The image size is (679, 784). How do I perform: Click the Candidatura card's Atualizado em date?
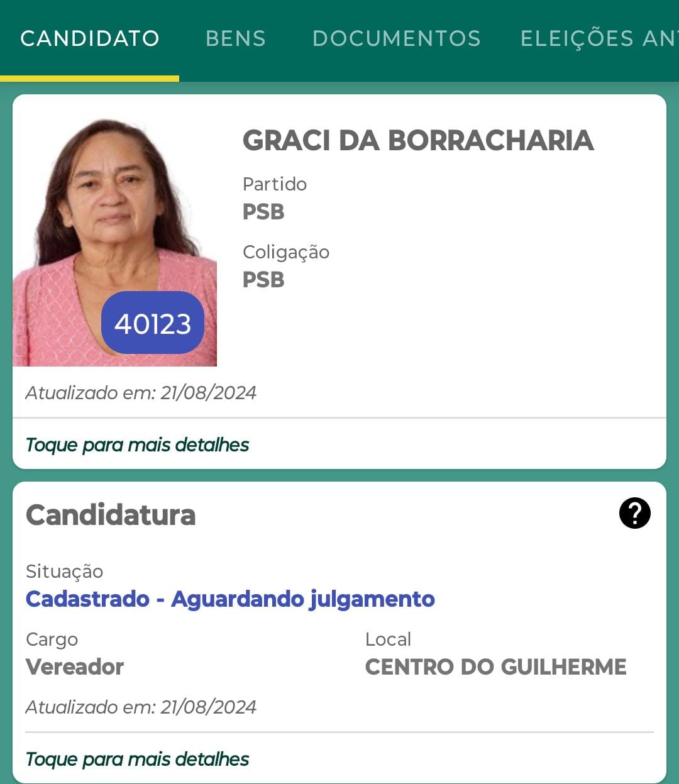tap(141, 707)
